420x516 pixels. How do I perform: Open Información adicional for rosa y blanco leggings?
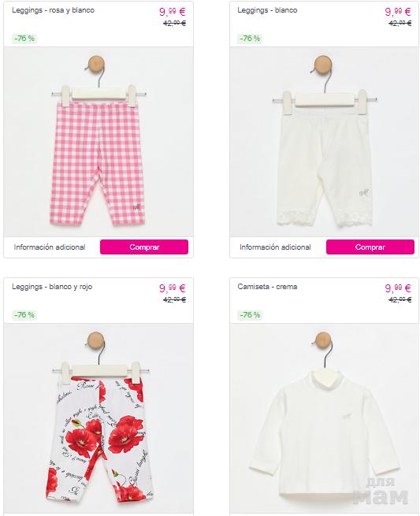(x=50, y=247)
